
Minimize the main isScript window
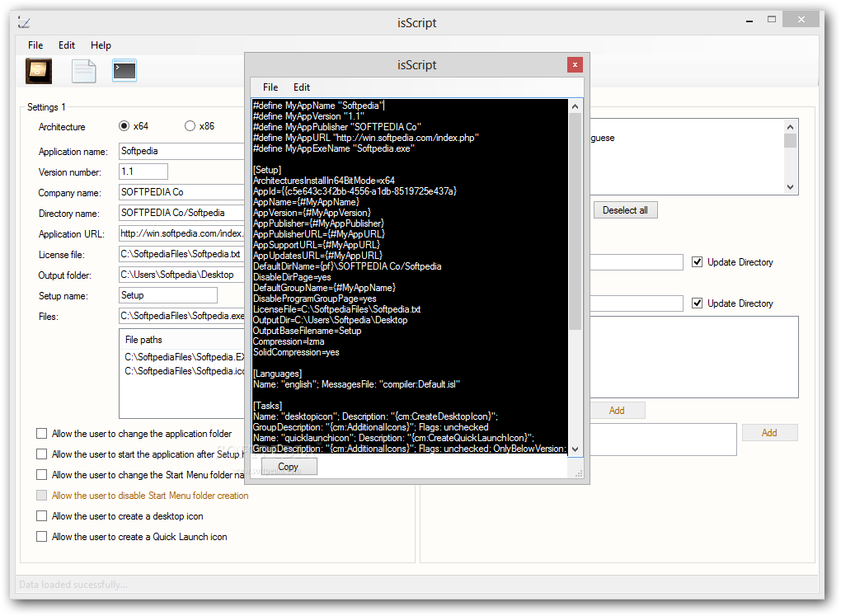pos(749,21)
